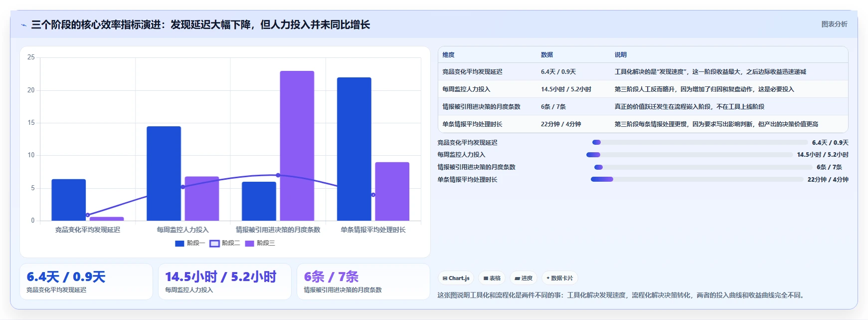Click the 阶段一 bar for 情报被引用进决策的月度条数
This screenshot has width=868, height=320.
coord(259,201)
